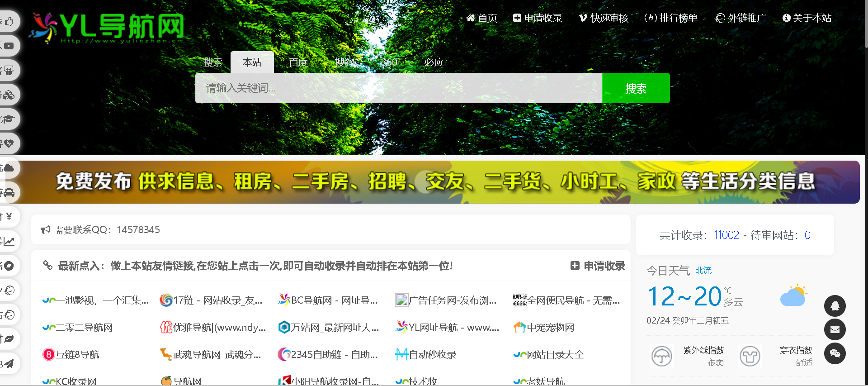Click the green 搜索 button
Viewport: 868px width, 386px height.
coord(636,88)
